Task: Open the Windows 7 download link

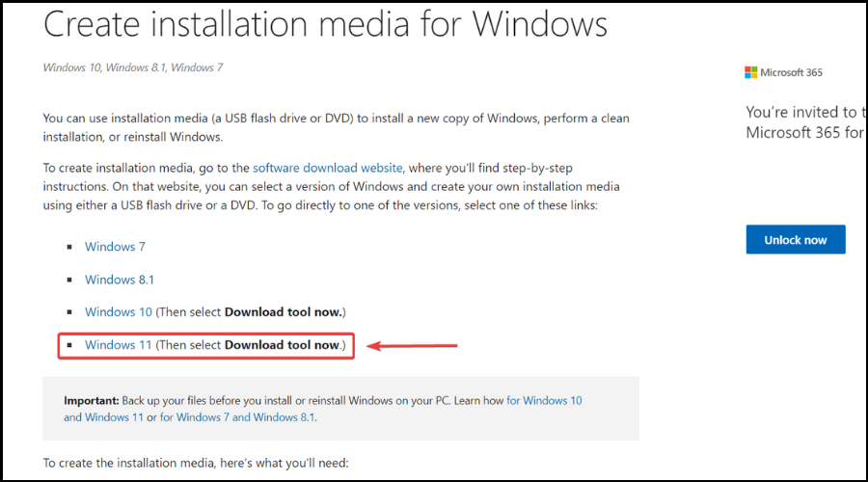Action: point(115,247)
